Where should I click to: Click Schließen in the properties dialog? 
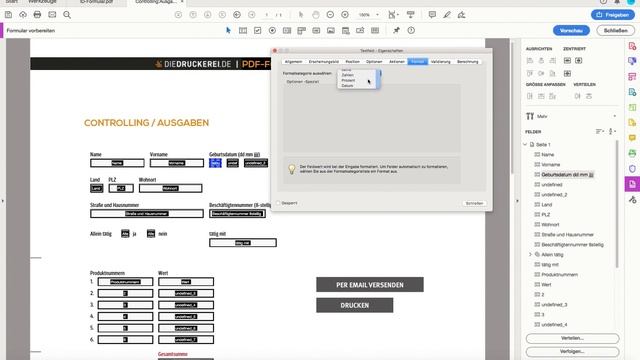(x=474, y=203)
